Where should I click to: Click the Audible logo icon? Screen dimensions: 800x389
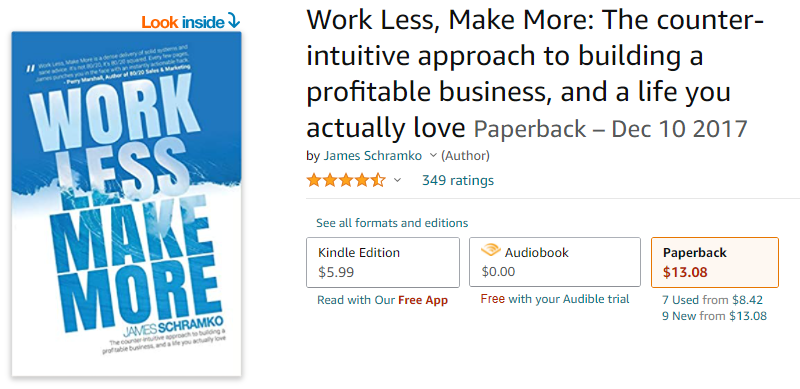491,251
